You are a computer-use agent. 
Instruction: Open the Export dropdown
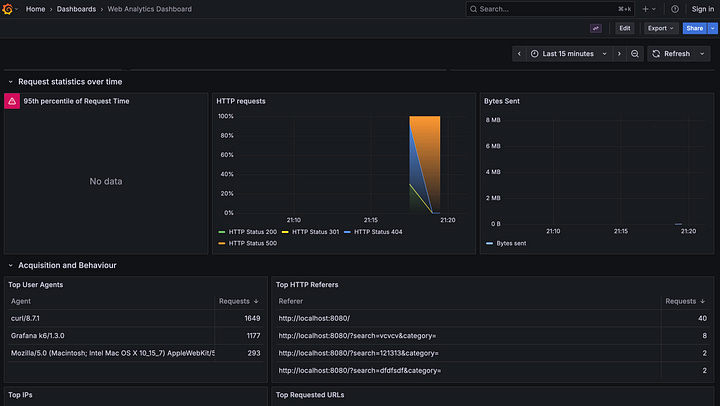point(660,28)
